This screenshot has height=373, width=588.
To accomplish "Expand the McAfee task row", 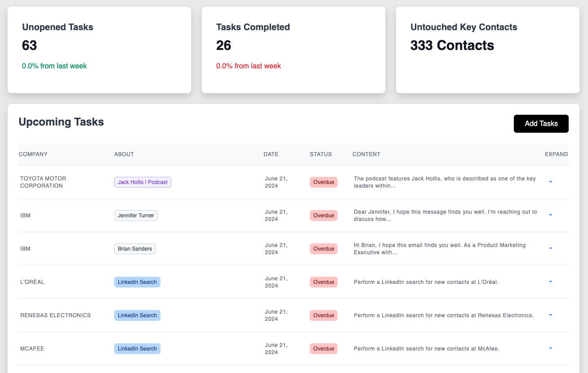I will [x=551, y=348].
